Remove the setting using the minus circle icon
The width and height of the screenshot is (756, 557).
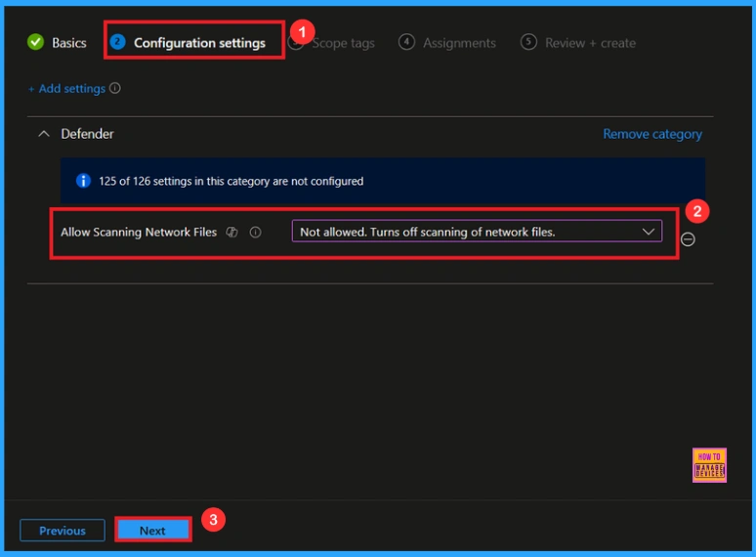tap(688, 239)
